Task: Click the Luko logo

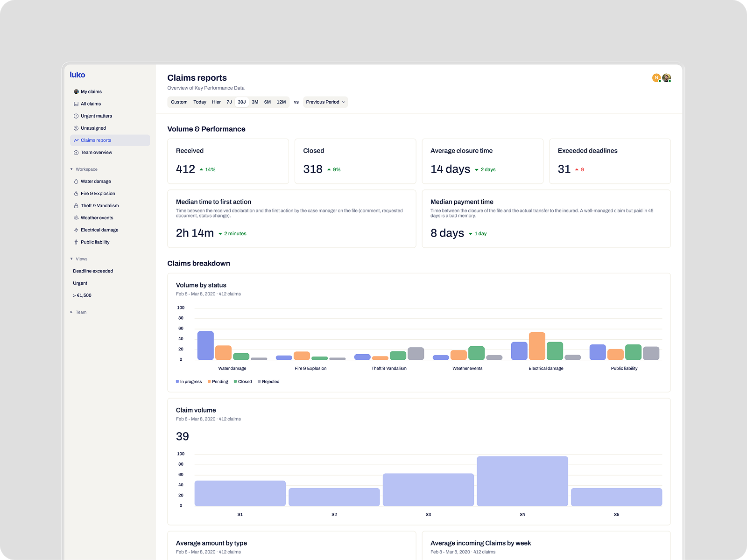Action: [78, 75]
